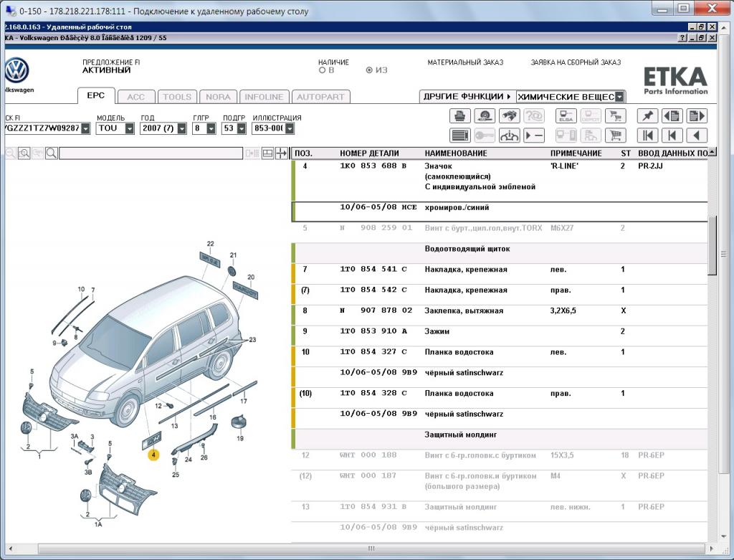Expand the ПОДГР dropdown showing 53

click(242, 128)
